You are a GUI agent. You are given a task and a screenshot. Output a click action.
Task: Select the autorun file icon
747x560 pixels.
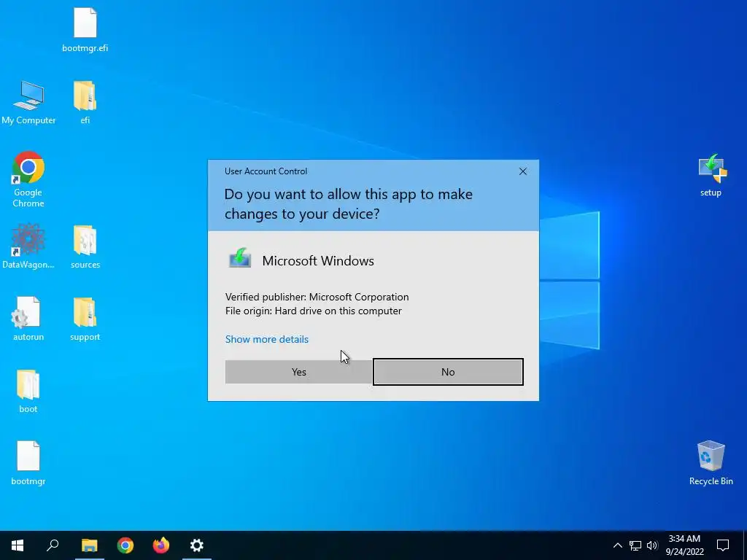28,319
